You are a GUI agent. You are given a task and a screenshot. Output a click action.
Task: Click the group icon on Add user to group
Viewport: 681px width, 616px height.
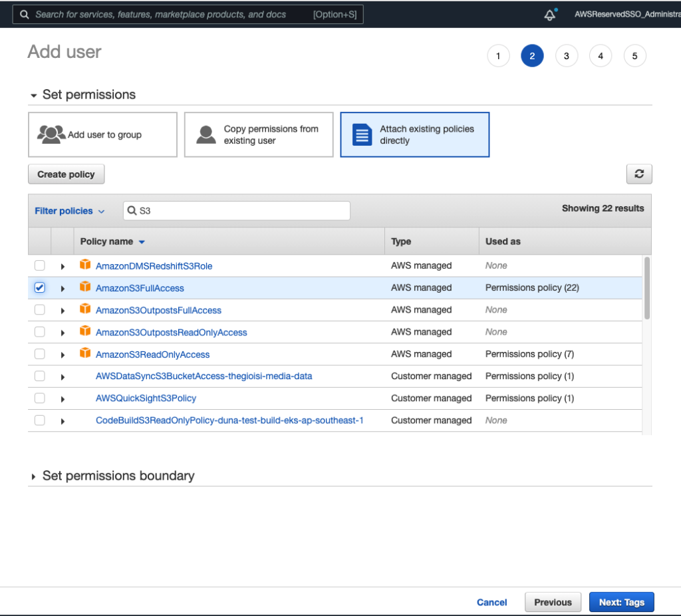(51, 134)
